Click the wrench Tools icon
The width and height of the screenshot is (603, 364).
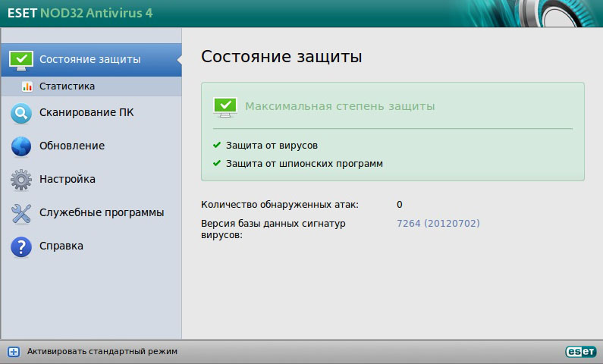coord(21,213)
